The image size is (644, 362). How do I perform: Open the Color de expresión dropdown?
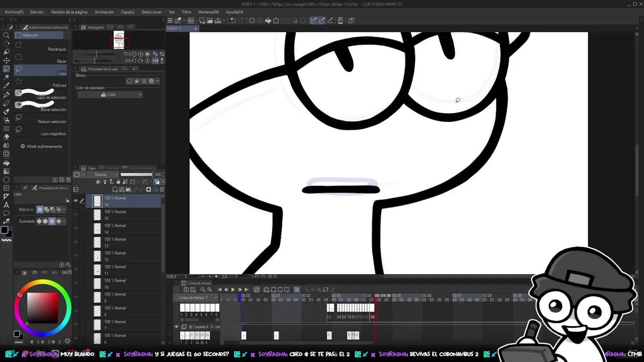[x=110, y=95]
